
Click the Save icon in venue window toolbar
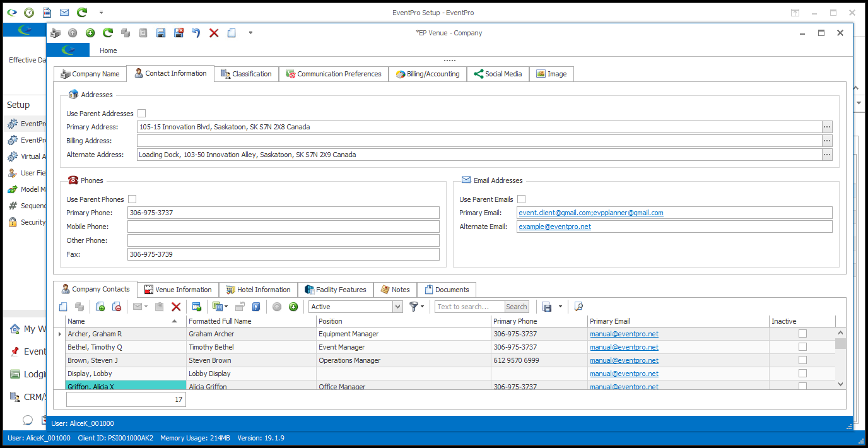pos(161,33)
